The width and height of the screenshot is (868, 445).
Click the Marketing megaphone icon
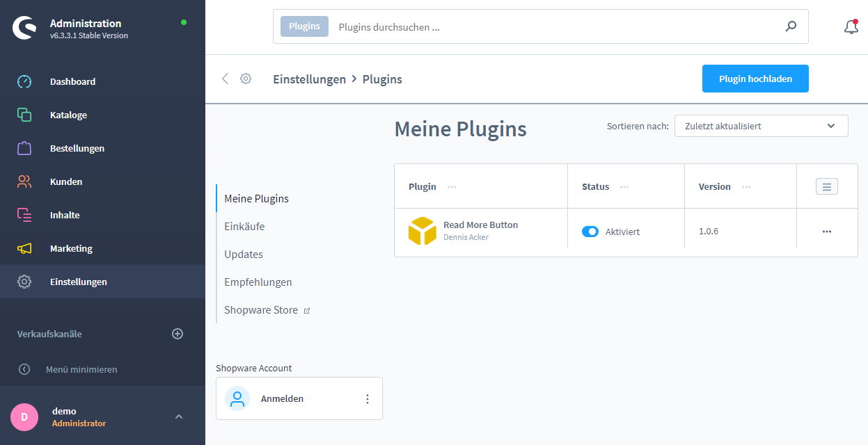pos(24,248)
